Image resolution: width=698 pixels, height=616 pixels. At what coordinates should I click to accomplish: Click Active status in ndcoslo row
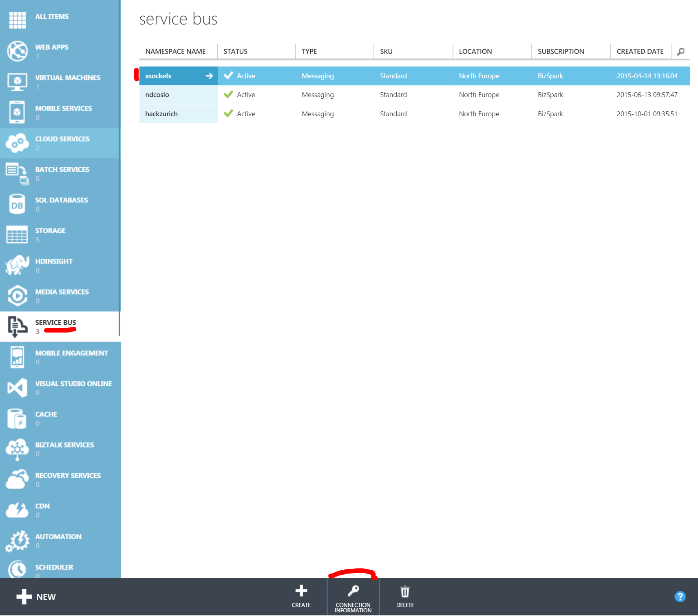point(246,95)
